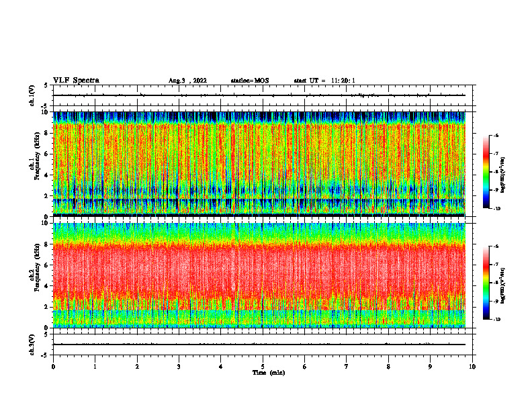Click the ch.3(V) lower tick label "-5"

[x=45, y=355]
